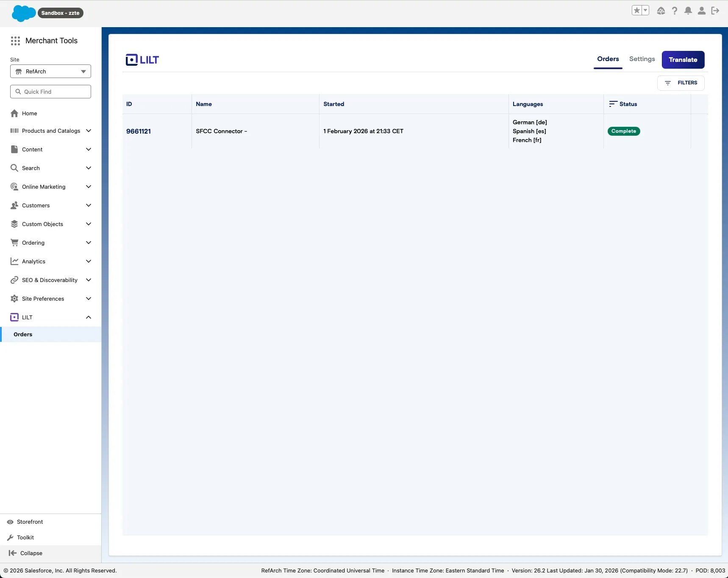This screenshot has height=578, width=728.
Task: Switch to the Orders tab
Action: click(x=608, y=59)
